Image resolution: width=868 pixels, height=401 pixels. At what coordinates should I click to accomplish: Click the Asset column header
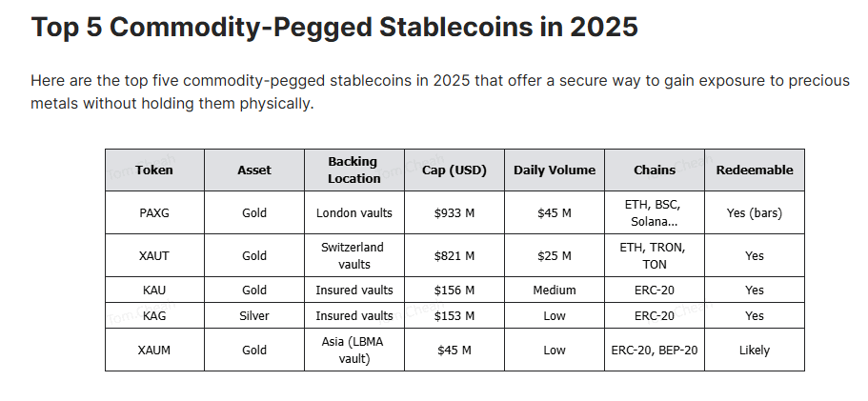(x=254, y=170)
